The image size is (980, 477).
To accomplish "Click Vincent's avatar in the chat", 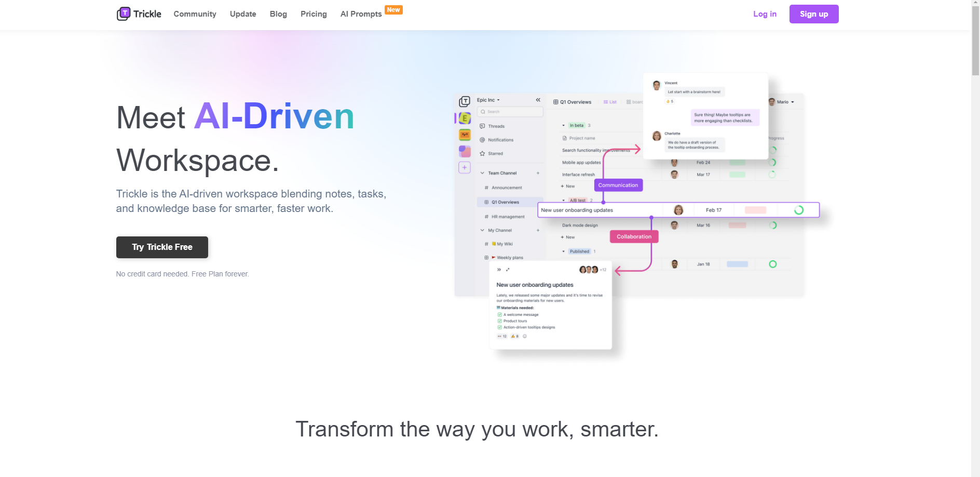I will coord(657,85).
